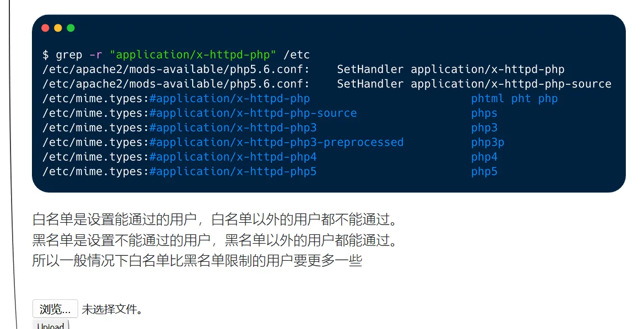Viewport: 644px width, 329px height.
Task: Click the "phtml pht php" extensions text
Action: (514, 98)
